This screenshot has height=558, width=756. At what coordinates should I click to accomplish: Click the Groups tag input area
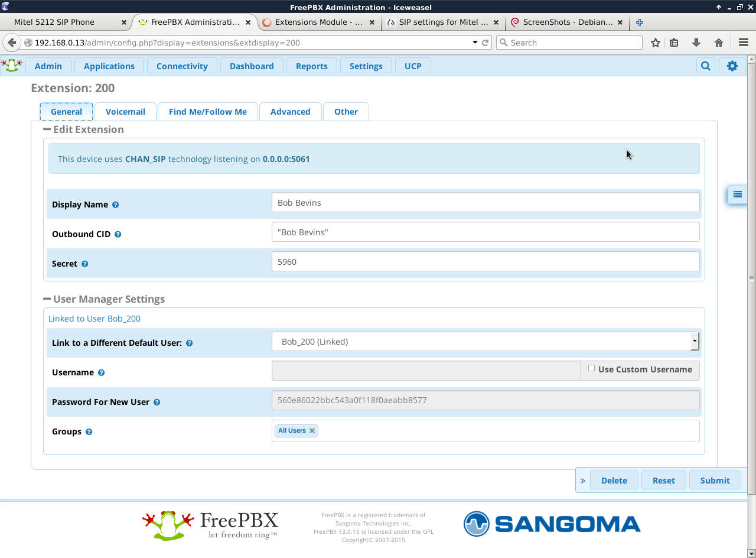(x=485, y=431)
